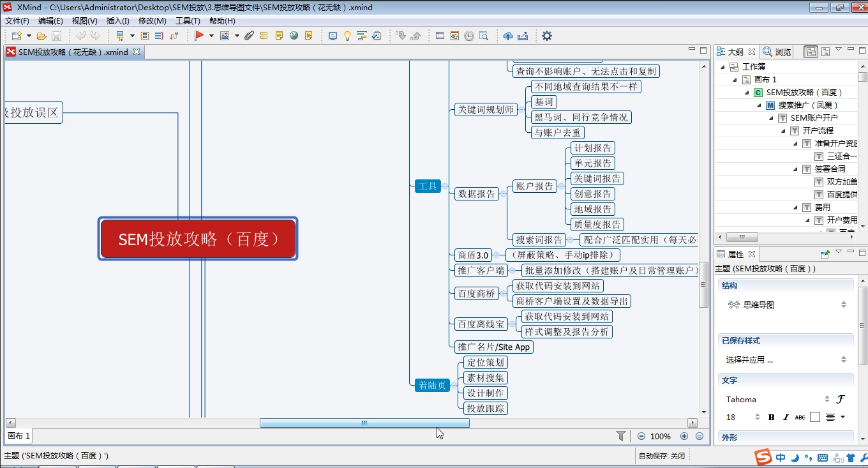Click the red flag marker icon in toolbar
This screenshot has width=868, height=468.
(199, 36)
